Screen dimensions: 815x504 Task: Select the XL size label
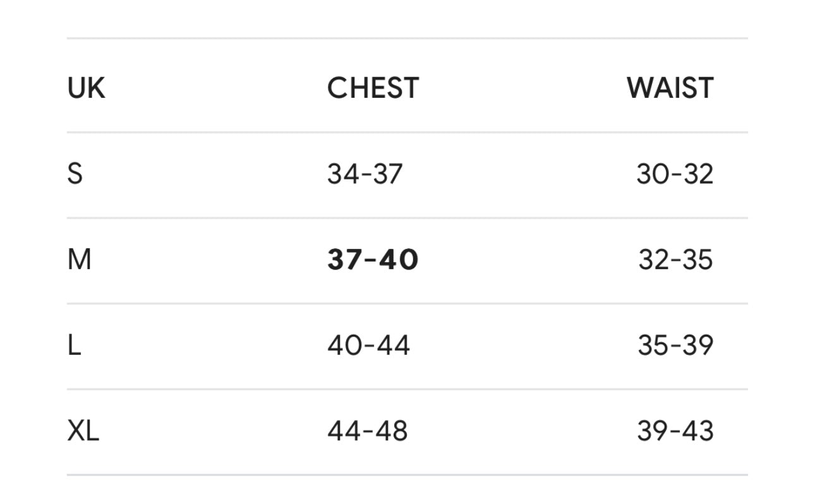[x=83, y=431]
